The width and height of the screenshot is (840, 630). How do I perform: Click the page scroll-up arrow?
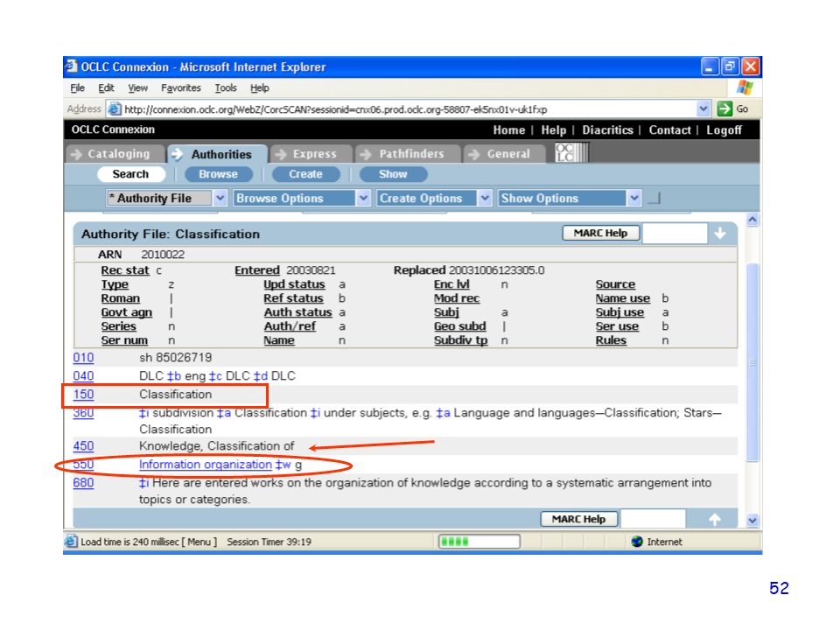click(752, 220)
